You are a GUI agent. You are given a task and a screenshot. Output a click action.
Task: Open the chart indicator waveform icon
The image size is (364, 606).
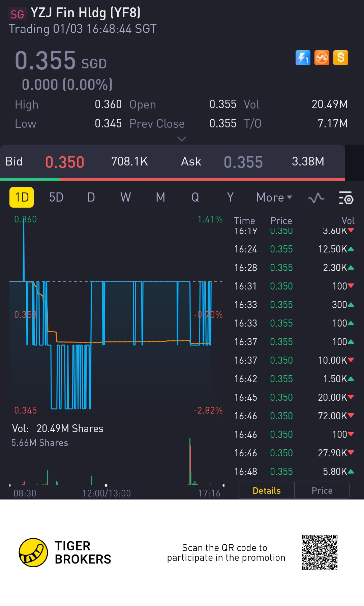click(x=316, y=198)
